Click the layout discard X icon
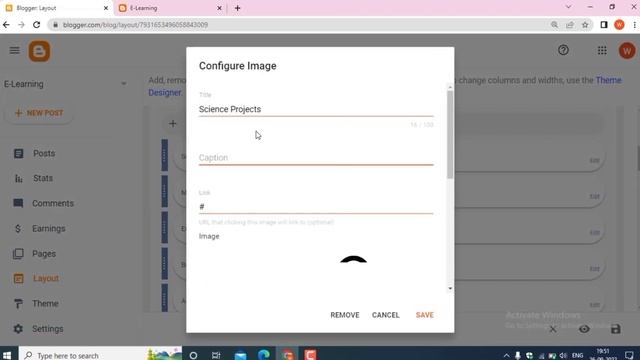 (x=553, y=329)
